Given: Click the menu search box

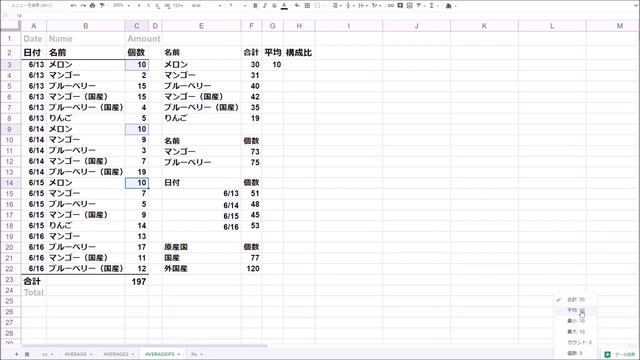Looking at the screenshot, I should [33, 6].
